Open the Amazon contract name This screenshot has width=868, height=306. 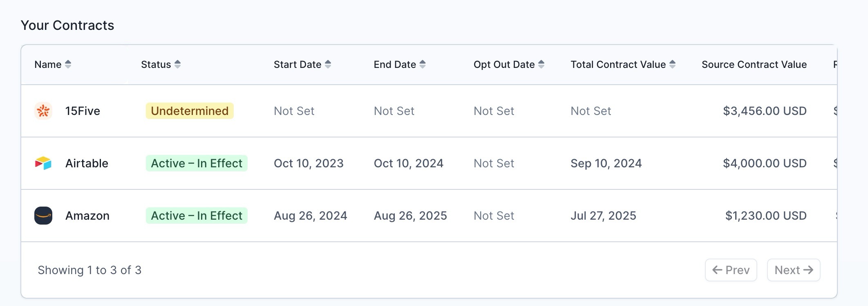87,216
